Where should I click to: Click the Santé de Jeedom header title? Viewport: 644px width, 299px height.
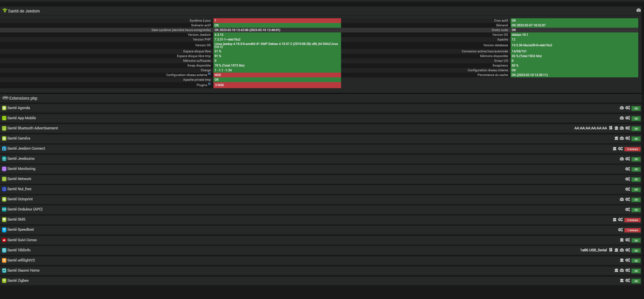(x=24, y=11)
